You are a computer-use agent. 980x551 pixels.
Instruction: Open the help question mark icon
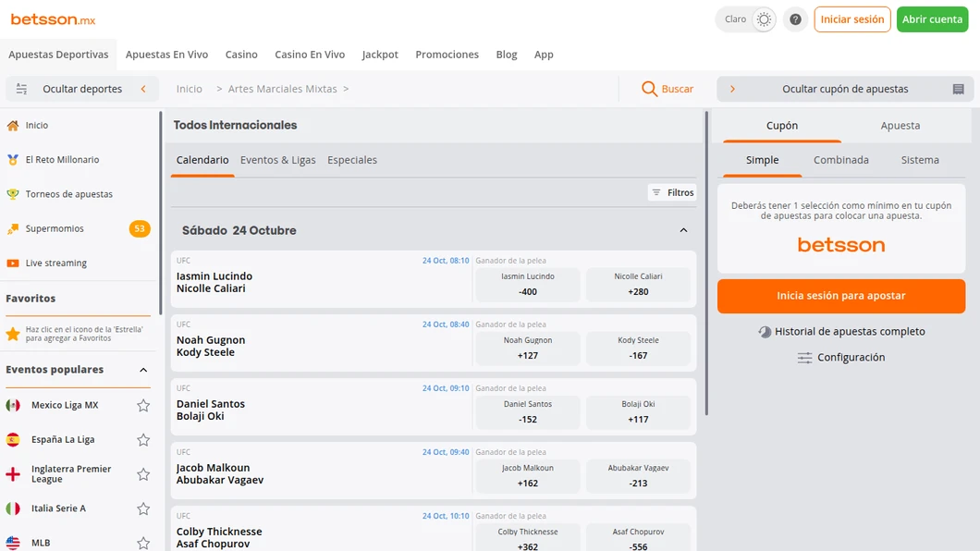click(795, 19)
